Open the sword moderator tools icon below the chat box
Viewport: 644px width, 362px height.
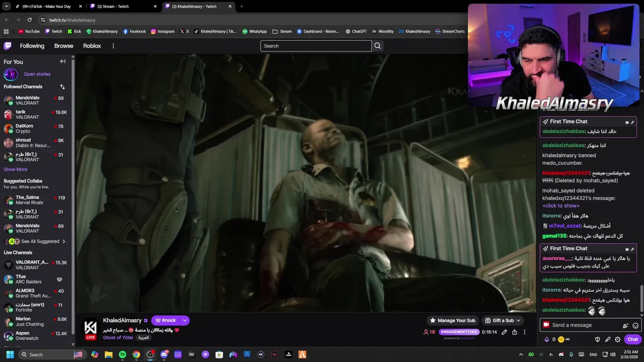pos(608,339)
